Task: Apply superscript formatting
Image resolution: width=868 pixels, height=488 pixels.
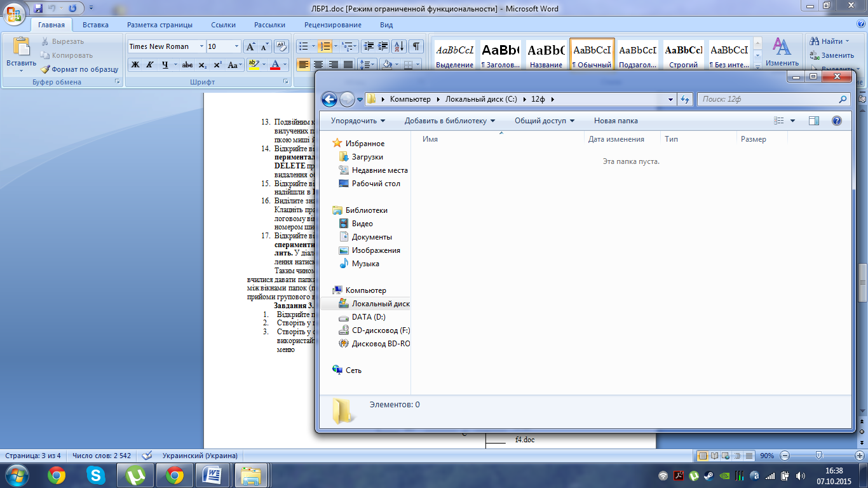Action: click(217, 65)
